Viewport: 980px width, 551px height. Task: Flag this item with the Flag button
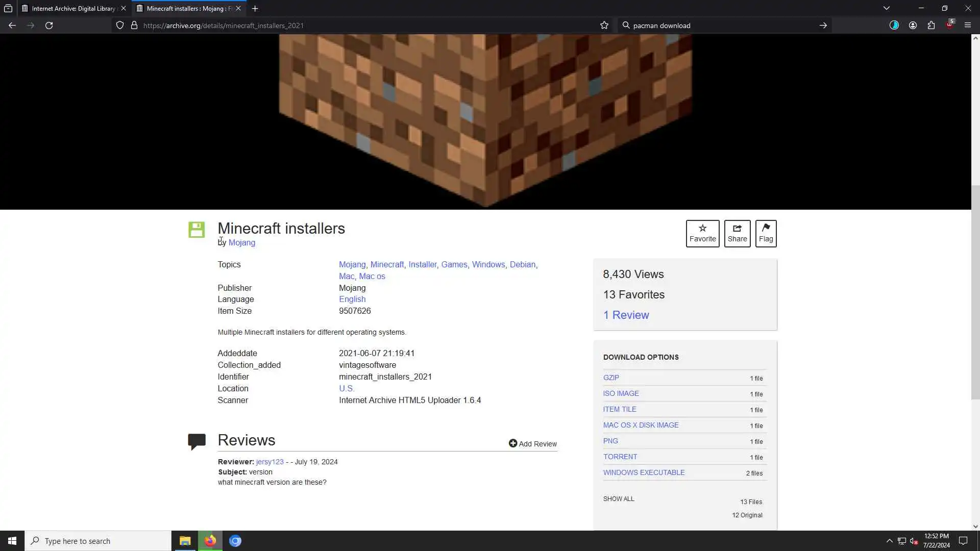(x=766, y=234)
